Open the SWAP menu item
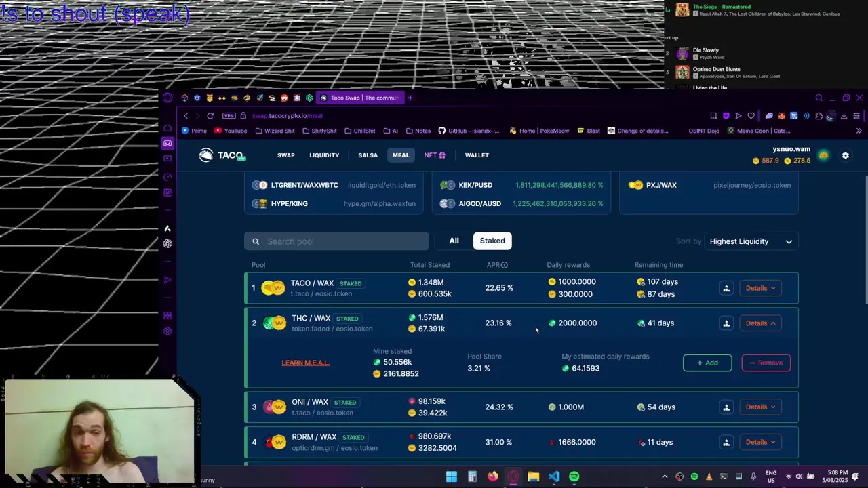This screenshot has height=488, width=868. click(x=286, y=155)
